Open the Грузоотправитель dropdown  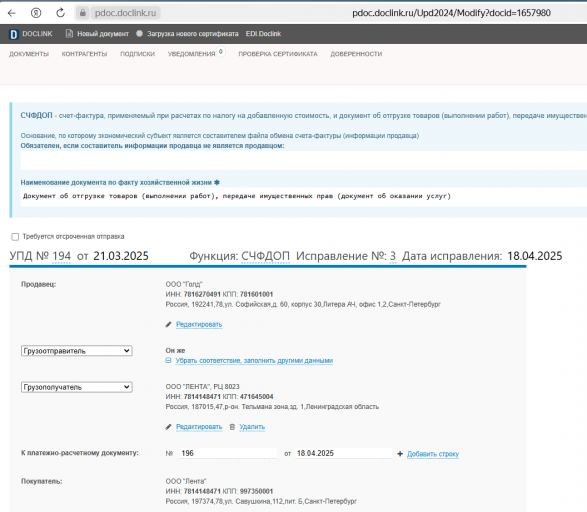pos(76,351)
